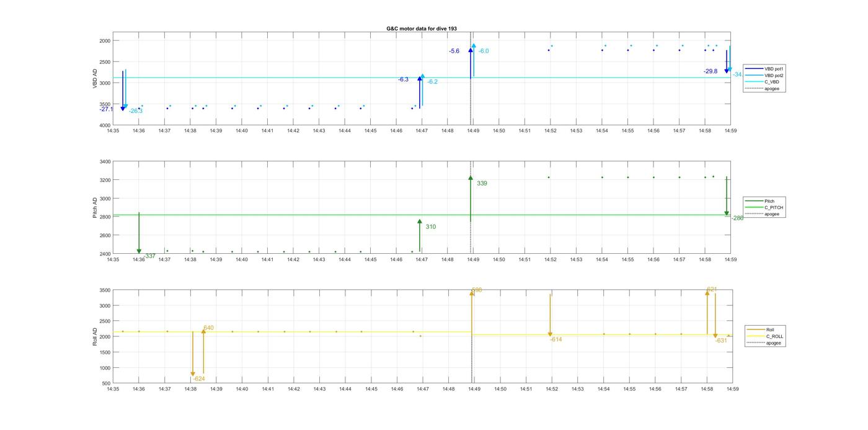
Task: Click '14:47' x-tick under the Pitch plot
Action: 422,259
